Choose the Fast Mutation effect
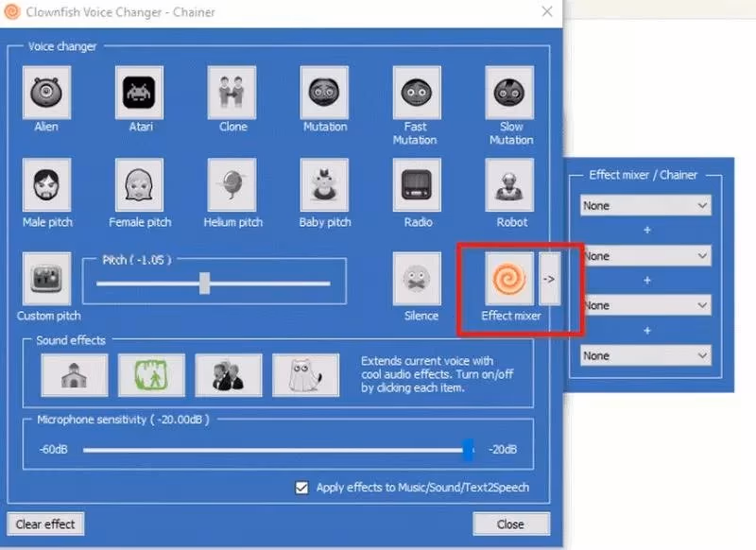This screenshot has width=756, height=550. pos(417,94)
